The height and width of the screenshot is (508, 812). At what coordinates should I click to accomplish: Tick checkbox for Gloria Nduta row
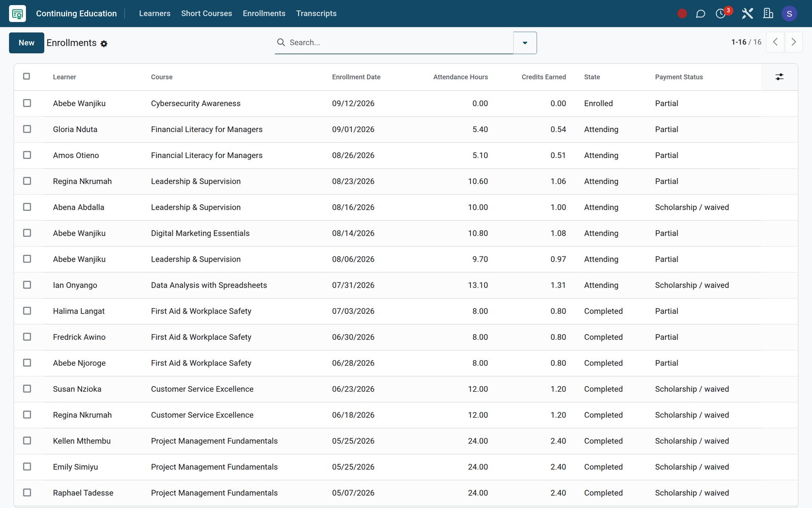[x=27, y=129]
